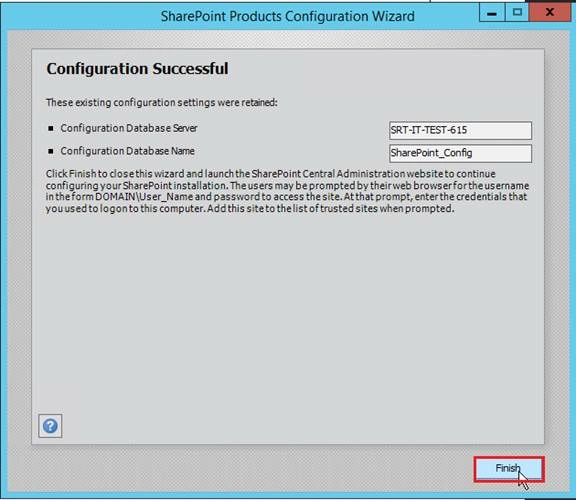Click the 'Configuration Database Server' label

click(129, 128)
